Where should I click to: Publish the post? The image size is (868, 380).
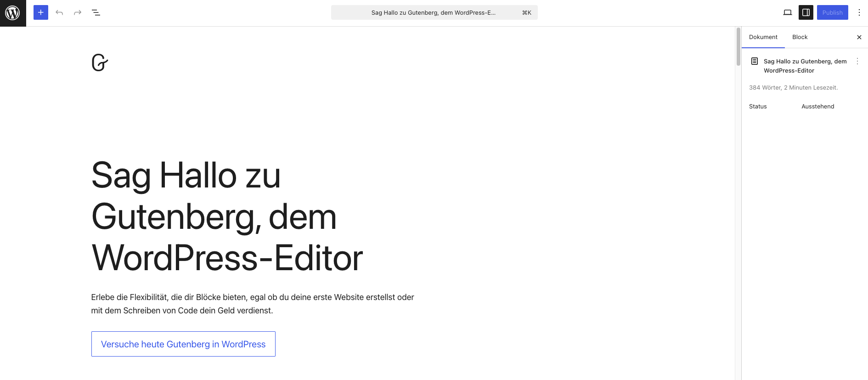tap(832, 12)
